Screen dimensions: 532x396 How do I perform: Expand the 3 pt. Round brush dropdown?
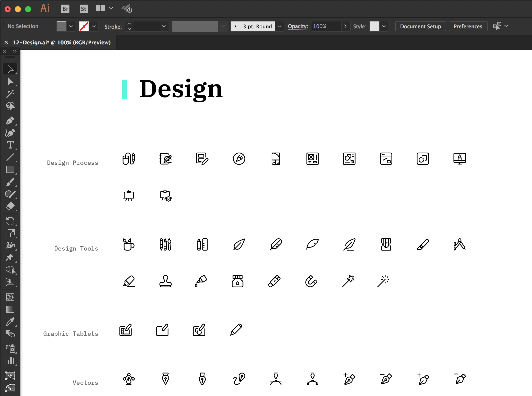pos(280,26)
